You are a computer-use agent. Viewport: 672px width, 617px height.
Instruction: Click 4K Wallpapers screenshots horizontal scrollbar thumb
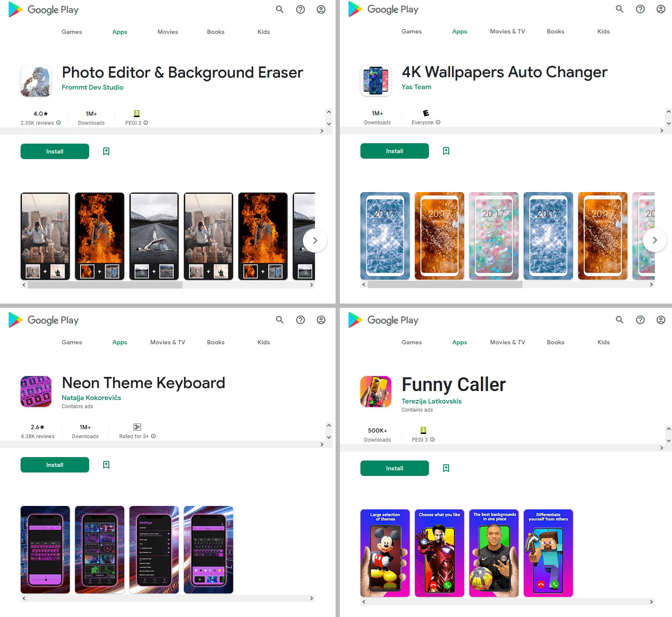click(x=445, y=284)
